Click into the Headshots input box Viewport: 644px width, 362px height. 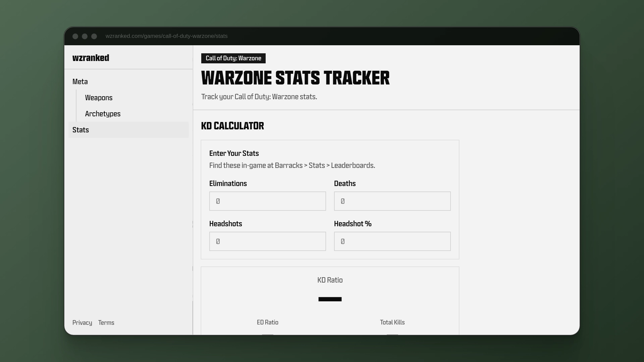pyautogui.click(x=267, y=241)
